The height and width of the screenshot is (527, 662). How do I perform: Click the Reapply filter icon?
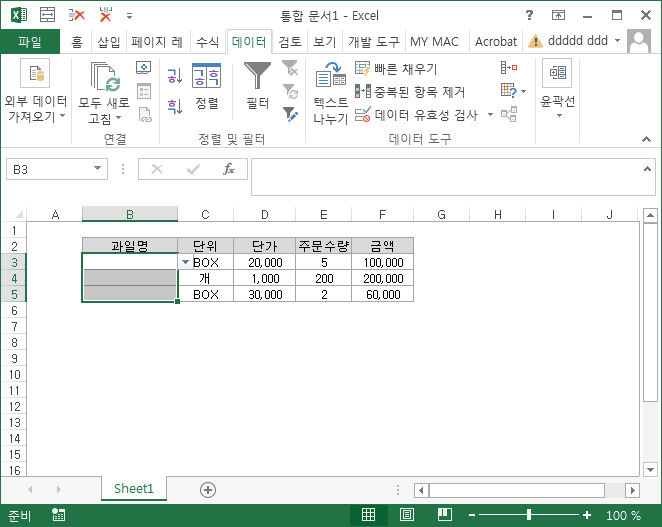pos(290,91)
